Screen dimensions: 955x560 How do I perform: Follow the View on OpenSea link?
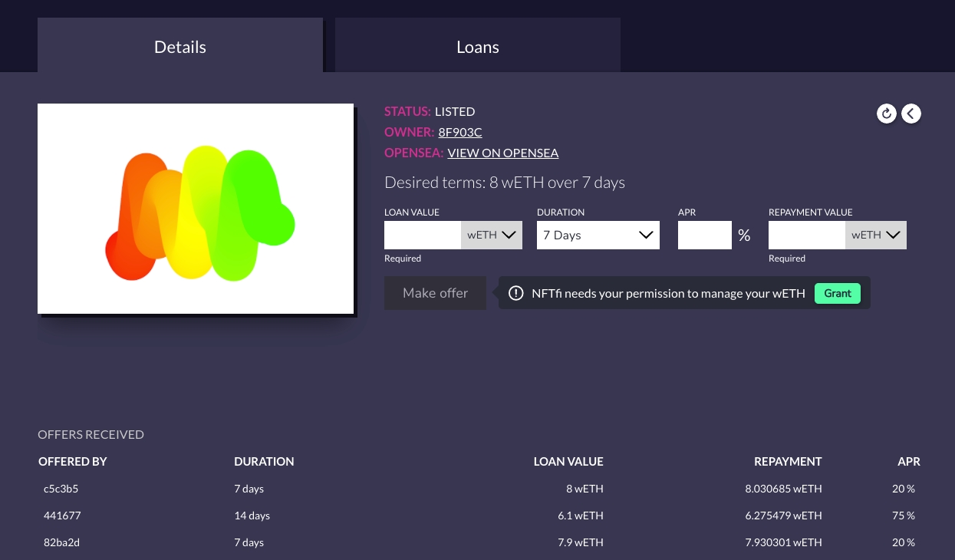pos(502,153)
